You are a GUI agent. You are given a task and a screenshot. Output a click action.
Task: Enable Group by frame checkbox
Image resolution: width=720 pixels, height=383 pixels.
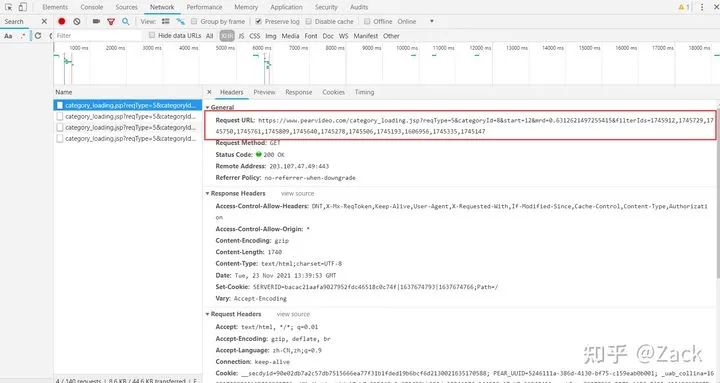[x=194, y=22]
